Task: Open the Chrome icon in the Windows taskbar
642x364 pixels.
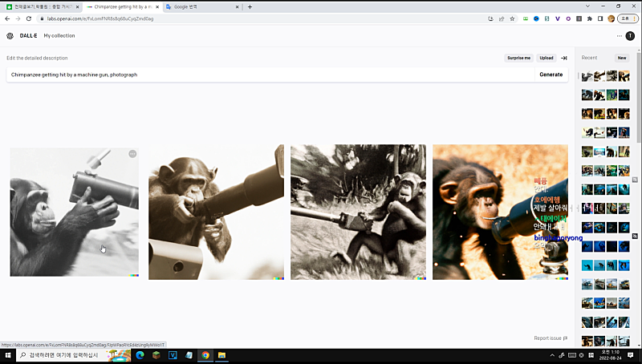Action: tap(205, 355)
